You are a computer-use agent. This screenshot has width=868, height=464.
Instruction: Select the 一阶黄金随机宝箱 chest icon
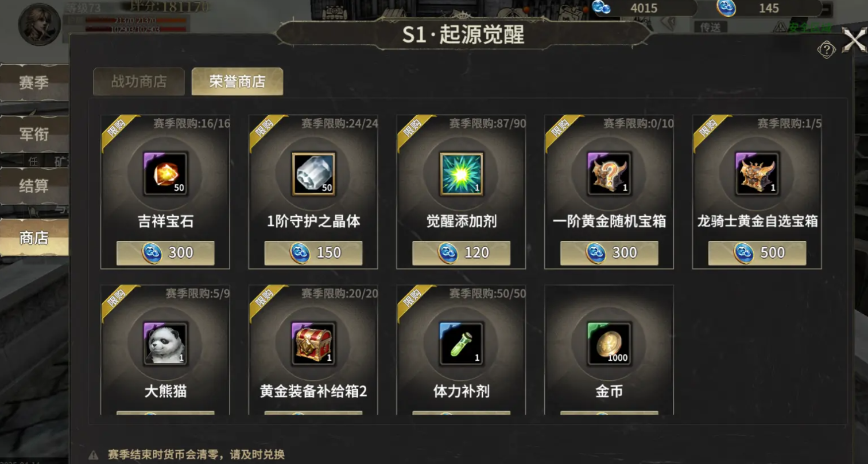(609, 173)
